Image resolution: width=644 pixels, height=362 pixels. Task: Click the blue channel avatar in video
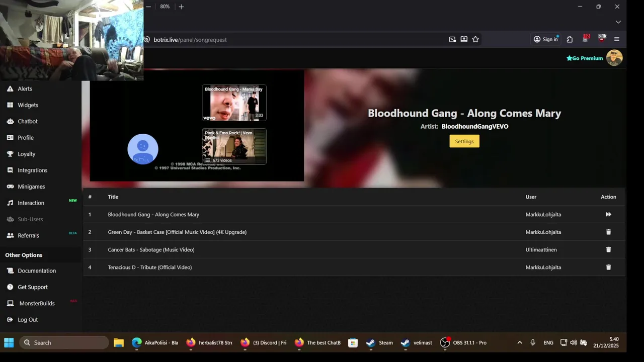click(143, 149)
